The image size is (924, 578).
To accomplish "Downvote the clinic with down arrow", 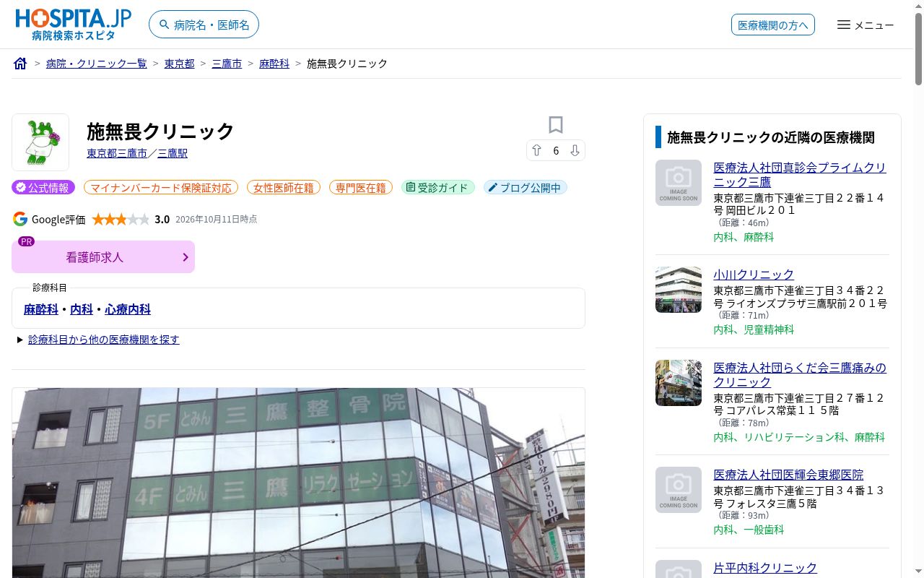I will pyautogui.click(x=575, y=150).
